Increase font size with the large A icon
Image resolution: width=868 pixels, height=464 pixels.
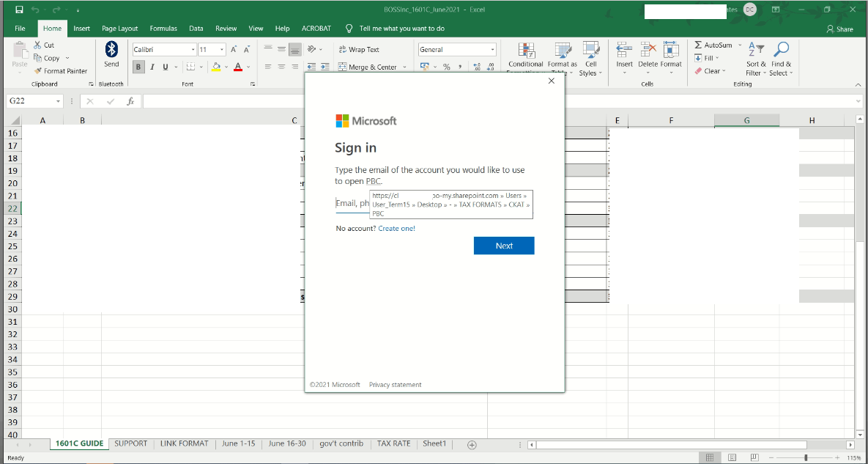tap(234, 49)
